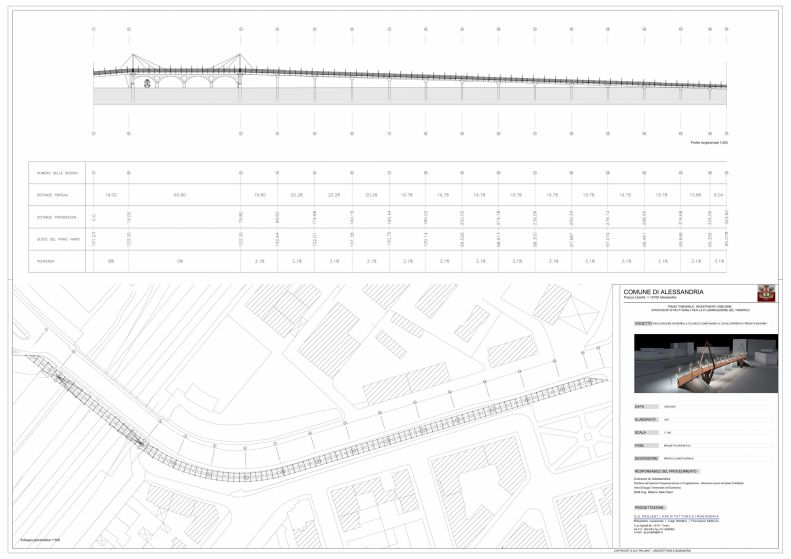The image size is (791, 559).
Task: Click the 8.04 partial distance cell
Action: click(x=719, y=195)
